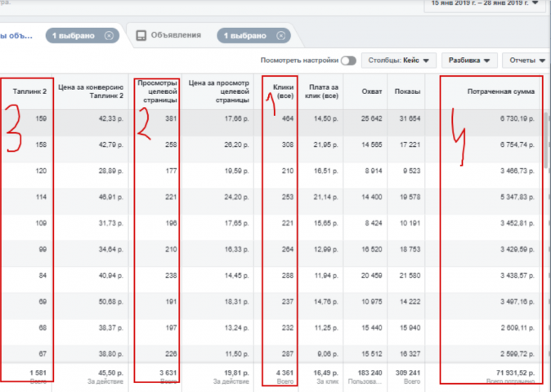Open the Столбцы: Кейс dropdown
The height and width of the screenshot is (392, 551).
point(399,60)
